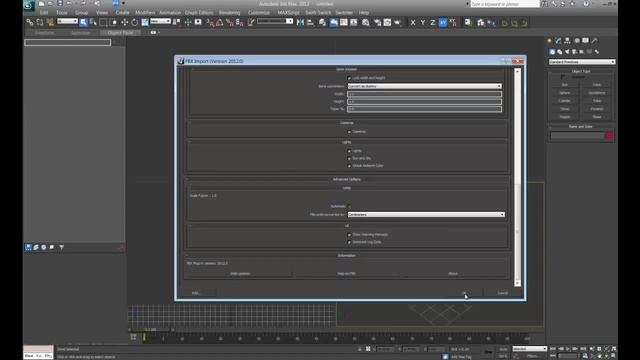This screenshot has height=360, width=640.
Task: Open the Tools menu
Action: [x=62, y=13]
